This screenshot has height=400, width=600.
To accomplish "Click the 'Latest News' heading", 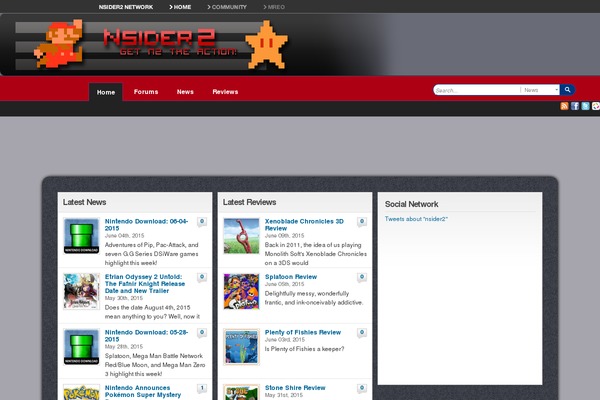I will [x=85, y=202].
